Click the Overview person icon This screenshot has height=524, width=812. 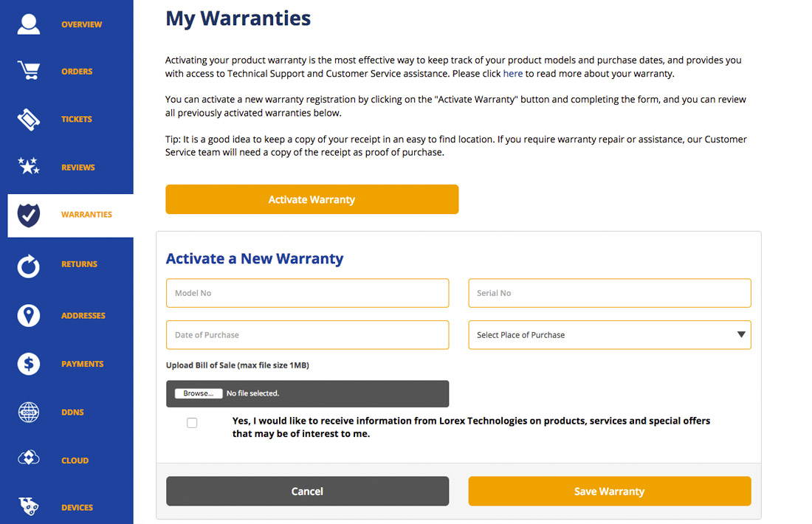pyautogui.click(x=29, y=24)
